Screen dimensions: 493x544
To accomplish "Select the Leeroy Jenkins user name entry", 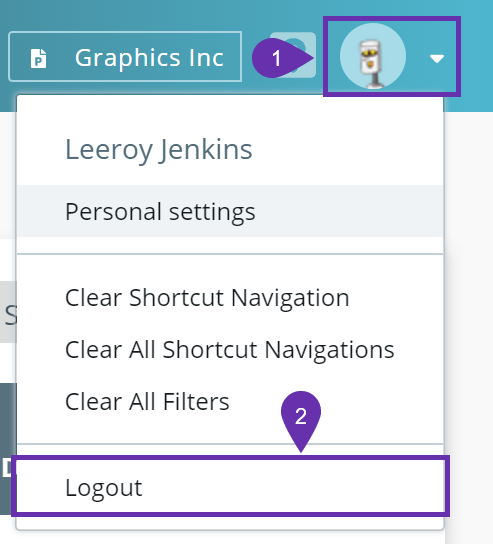I will (x=159, y=150).
